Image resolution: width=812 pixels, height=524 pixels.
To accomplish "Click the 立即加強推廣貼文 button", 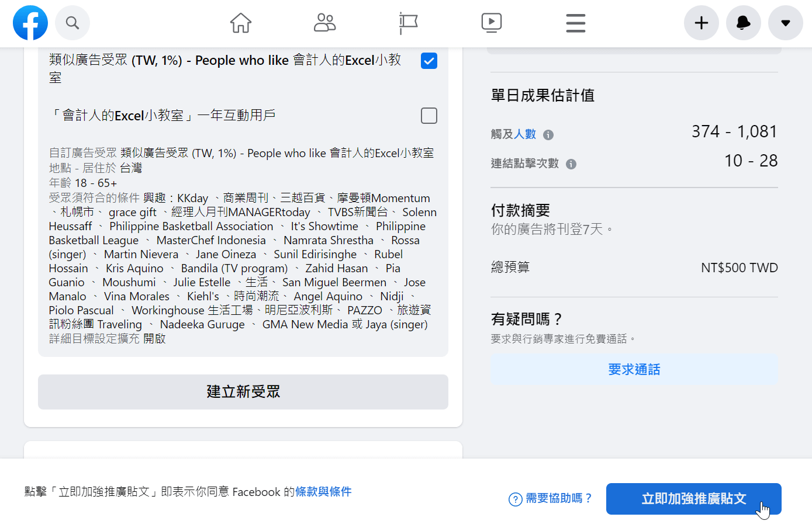I will click(x=694, y=499).
